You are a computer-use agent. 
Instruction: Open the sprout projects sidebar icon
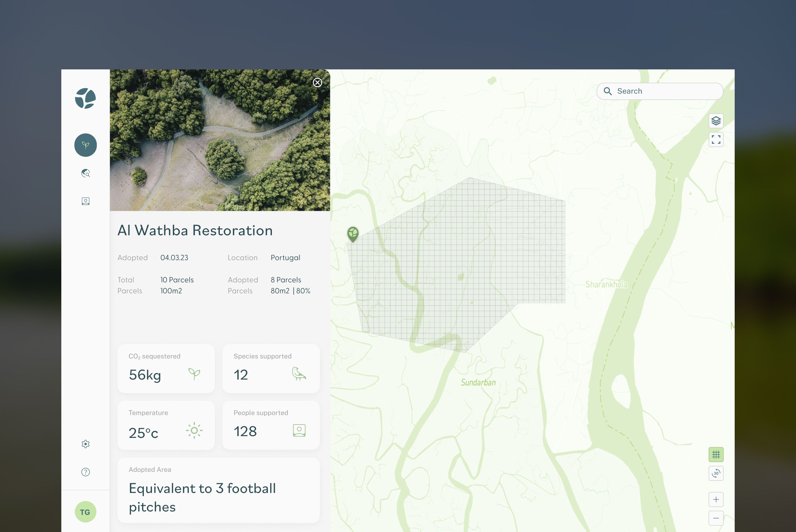click(86, 145)
